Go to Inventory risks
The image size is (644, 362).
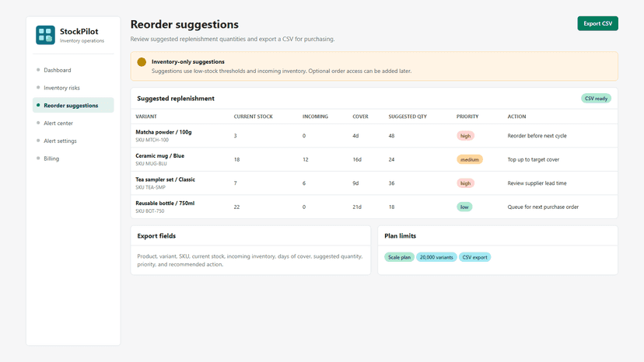73,88
